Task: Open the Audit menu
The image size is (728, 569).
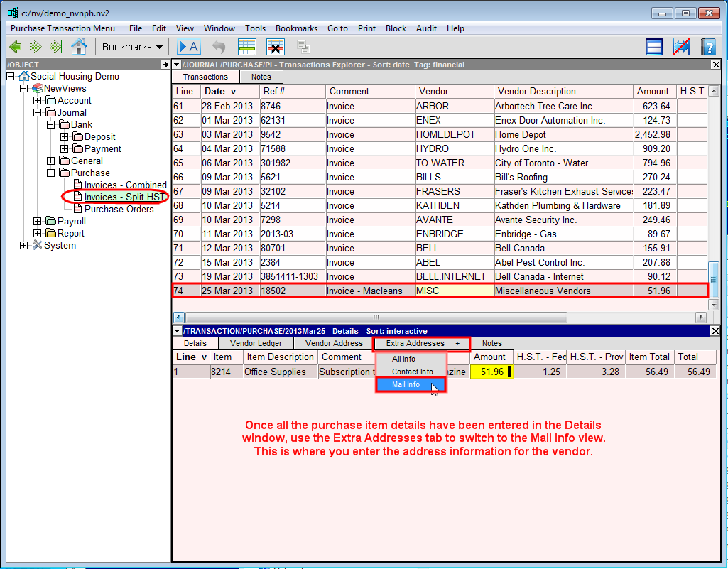Action: (x=426, y=28)
